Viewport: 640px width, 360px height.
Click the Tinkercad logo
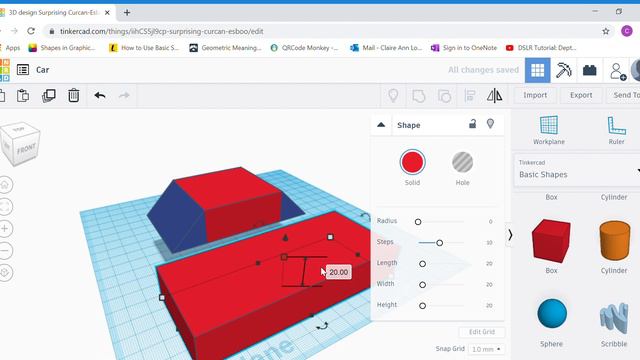click(4, 70)
